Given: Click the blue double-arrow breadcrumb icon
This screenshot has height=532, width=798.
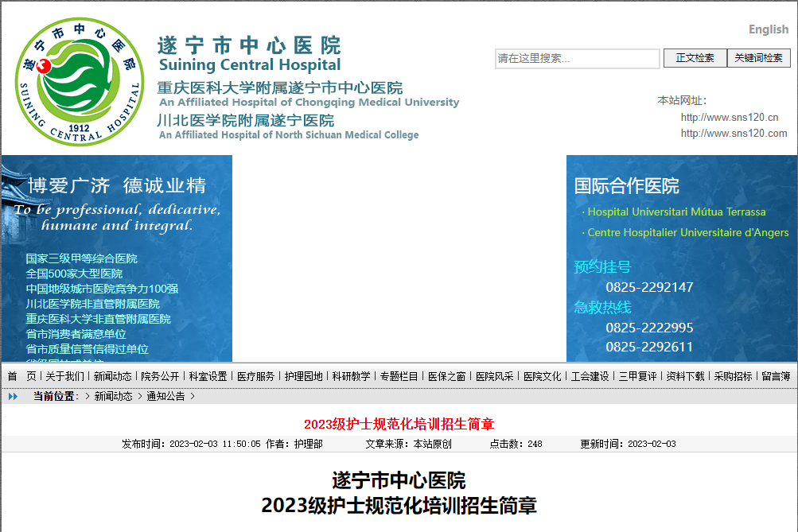Looking at the screenshot, I should point(14,396).
